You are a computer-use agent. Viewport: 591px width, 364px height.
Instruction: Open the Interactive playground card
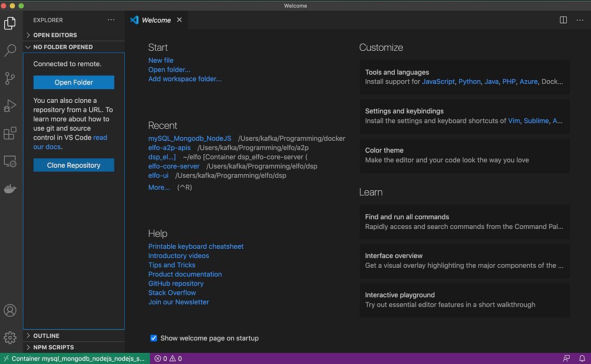pos(465,300)
